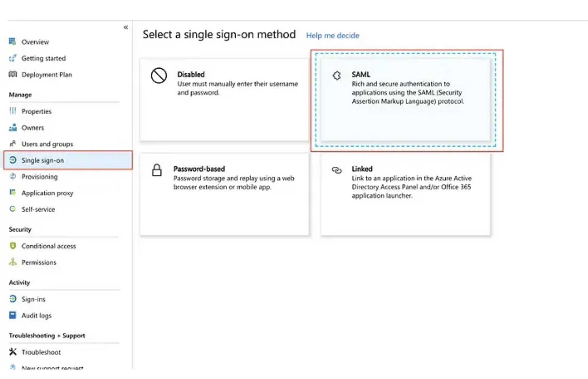This screenshot has width=588, height=379.
Task: Click the Getting started rocket icon
Action: pos(13,58)
